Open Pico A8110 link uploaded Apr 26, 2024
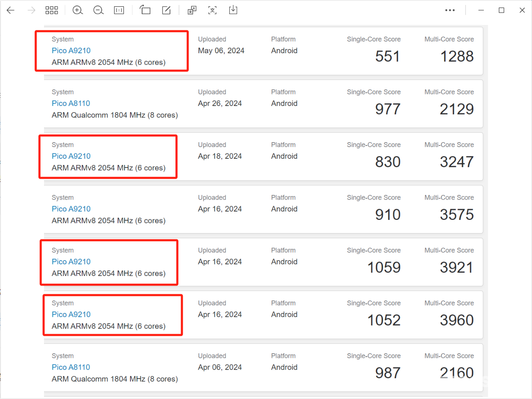The height and width of the screenshot is (399, 532). (x=71, y=103)
